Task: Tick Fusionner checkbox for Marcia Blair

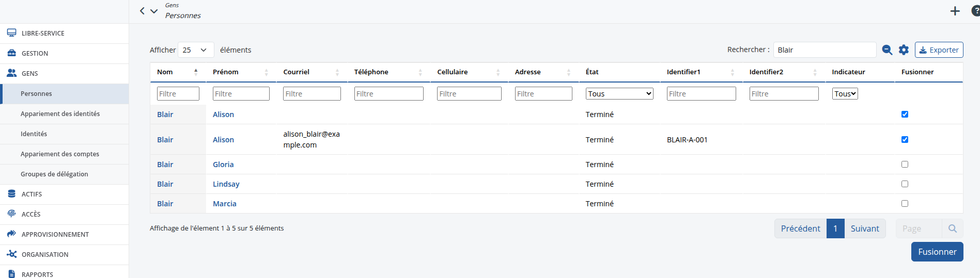Action: (905, 204)
